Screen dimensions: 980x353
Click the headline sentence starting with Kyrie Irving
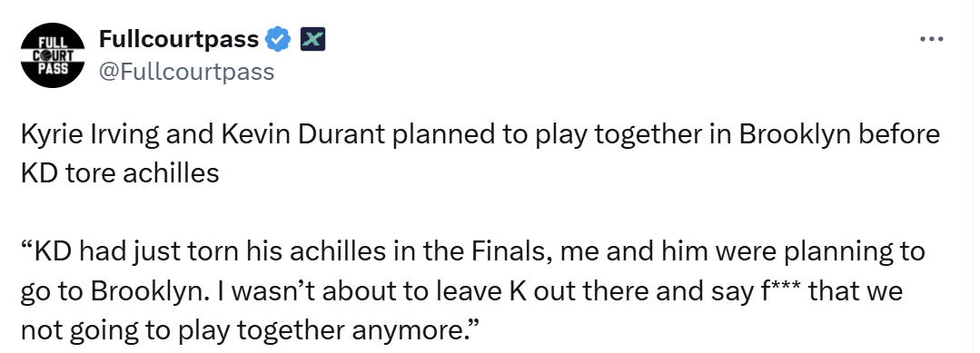[480, 154]
